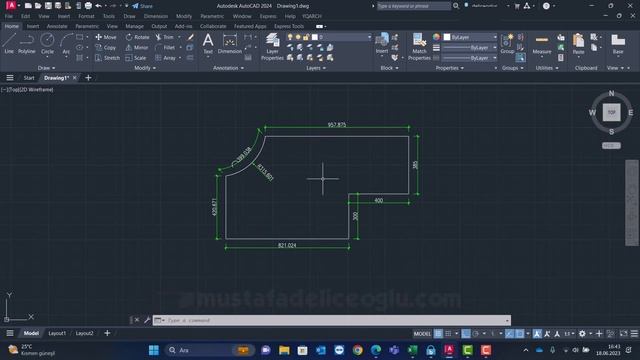Image resolution: width=640 pixels, height=360 pixels.
Task: Click the Plot printer icon in quick access toolbar
Action: [x=88, y=6]
